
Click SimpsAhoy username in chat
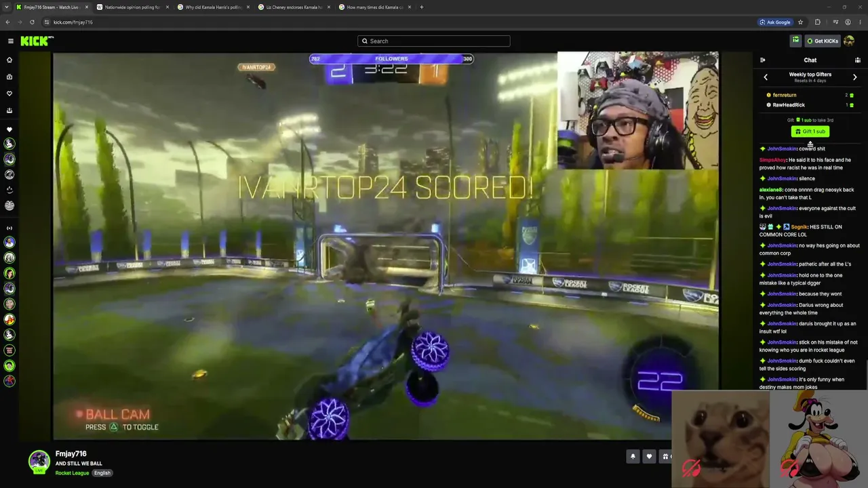pos(773,160)
